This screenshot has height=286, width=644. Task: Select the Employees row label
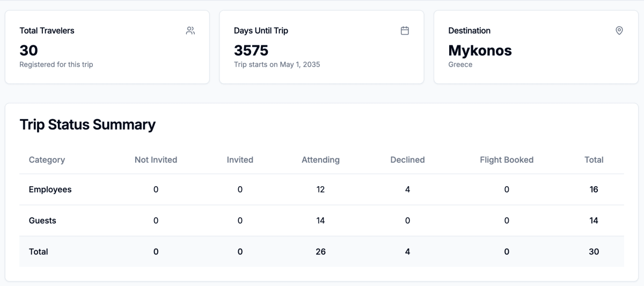(x=50, y=189)
